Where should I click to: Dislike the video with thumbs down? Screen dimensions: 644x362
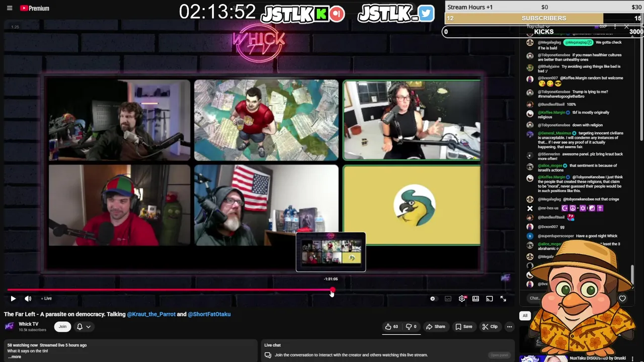(x=411, y=327)
